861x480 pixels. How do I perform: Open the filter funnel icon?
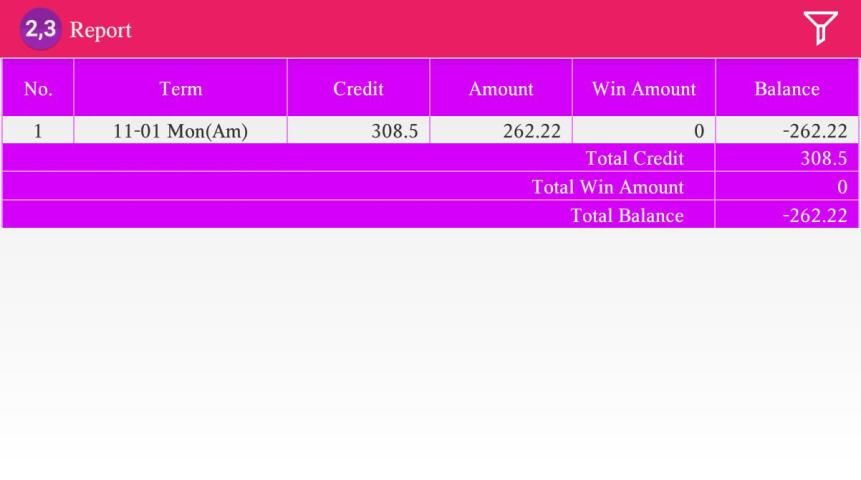pyautogui.click(x=820, y=28)
